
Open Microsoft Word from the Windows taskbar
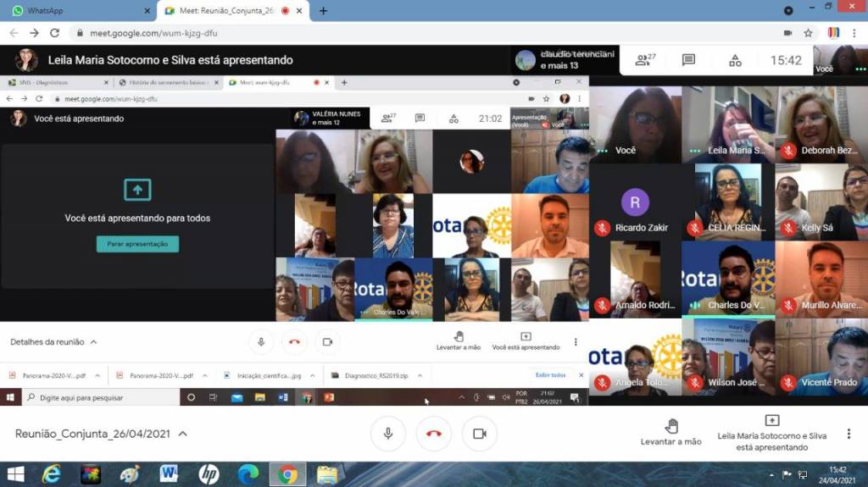(x=169, y=474)
